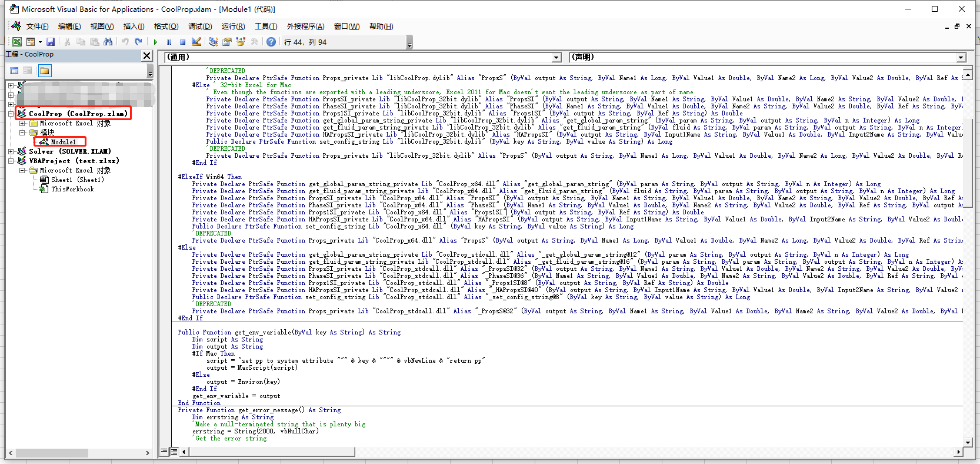Open the 外接程序(A) menu
980x464 pixels.
click(305, 26)
